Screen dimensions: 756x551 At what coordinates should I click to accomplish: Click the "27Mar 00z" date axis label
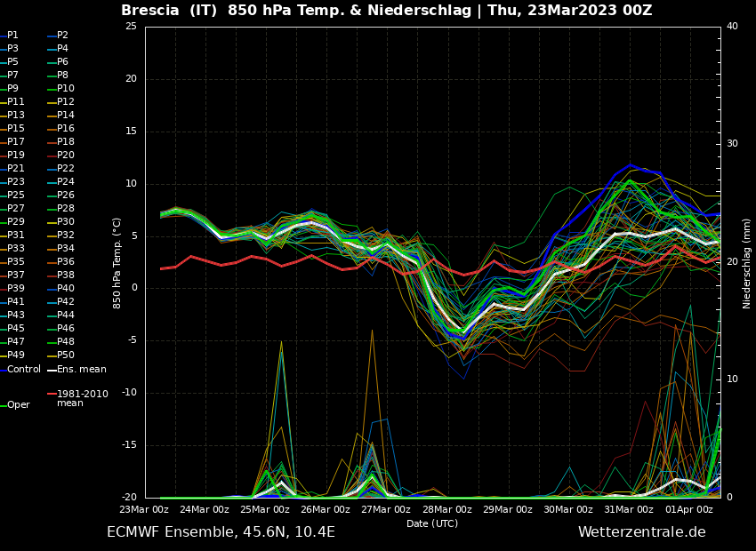[387, 509]
